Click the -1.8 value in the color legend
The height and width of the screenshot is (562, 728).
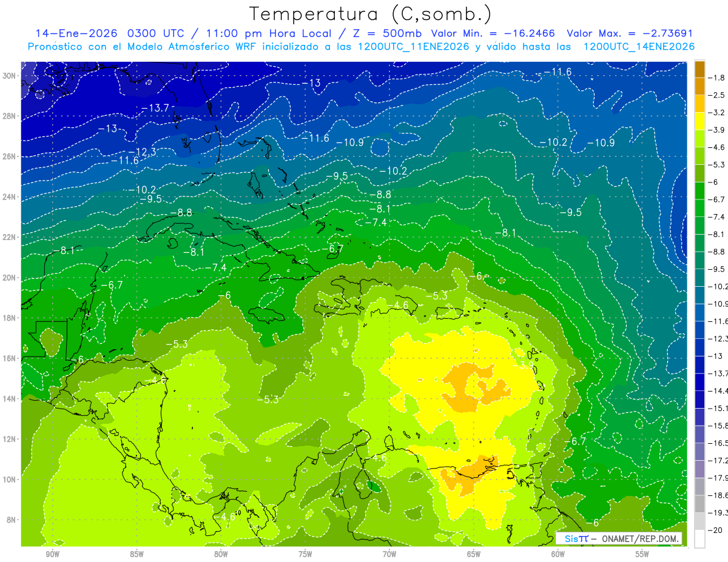[x=717, y=78]
